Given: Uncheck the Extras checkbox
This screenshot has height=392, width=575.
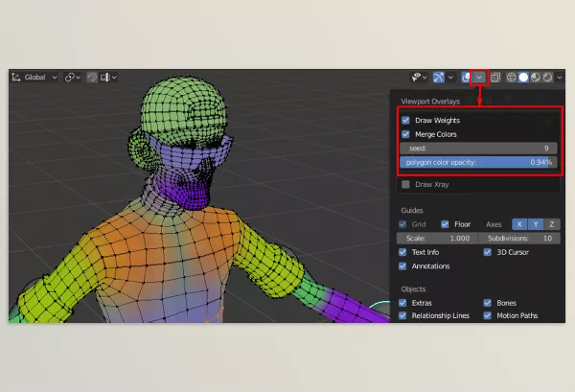Looking at the screenshot, I should point(402,303).
